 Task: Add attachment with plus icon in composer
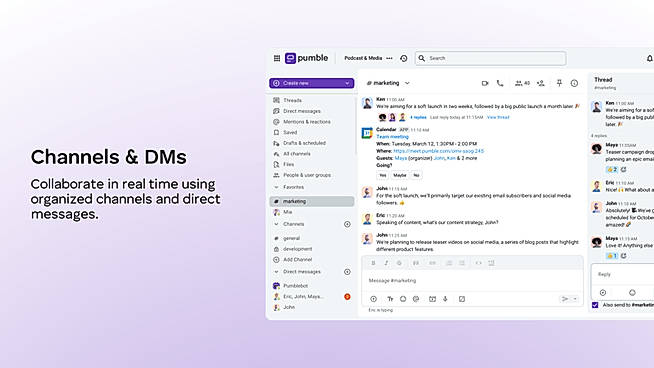(x=373, y=299)
